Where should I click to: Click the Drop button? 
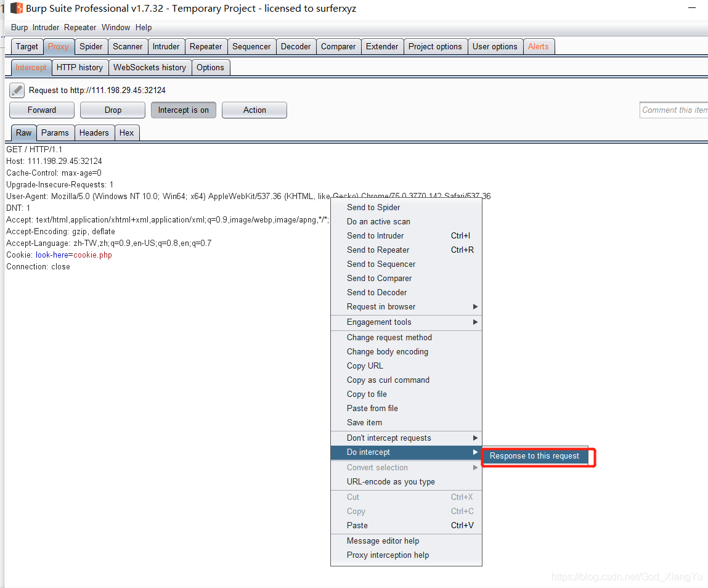(x=113, y=110)
